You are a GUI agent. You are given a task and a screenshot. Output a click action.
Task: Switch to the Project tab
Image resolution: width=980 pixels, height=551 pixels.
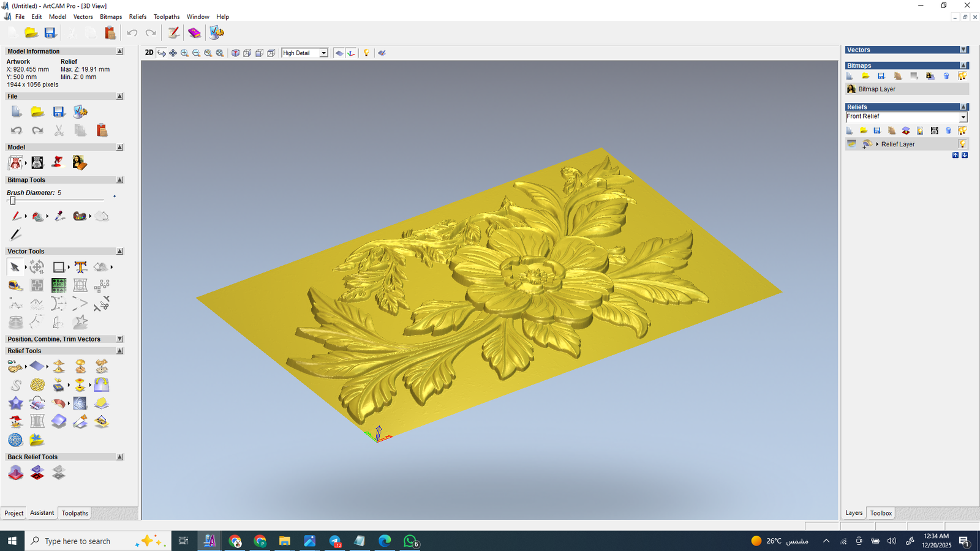point(13,513)
